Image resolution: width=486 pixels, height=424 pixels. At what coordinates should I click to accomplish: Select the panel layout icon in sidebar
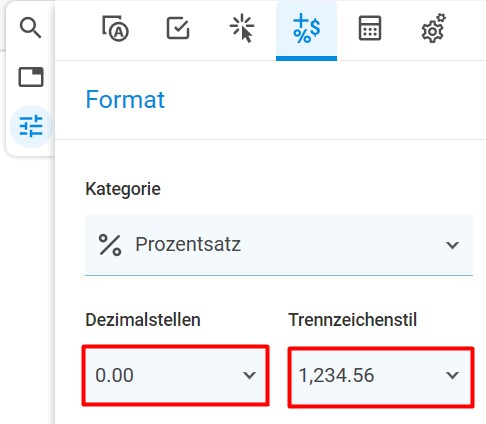pos(31,77)
